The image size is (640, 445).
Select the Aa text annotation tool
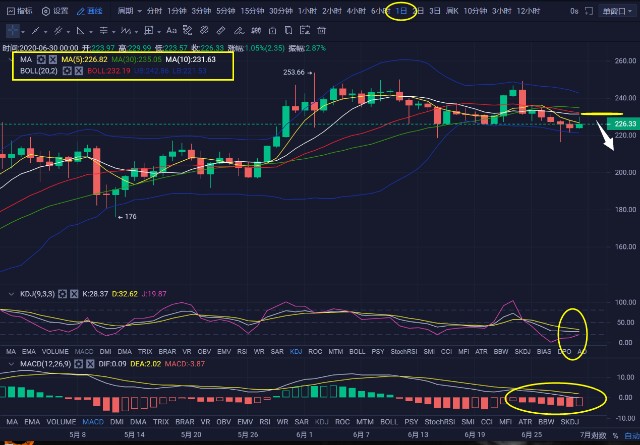pyautogui.click(x=171, y=30)
